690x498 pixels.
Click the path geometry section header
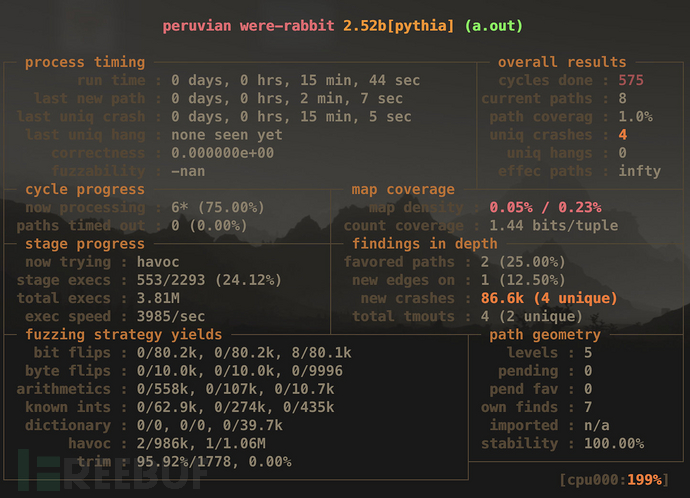545,334
